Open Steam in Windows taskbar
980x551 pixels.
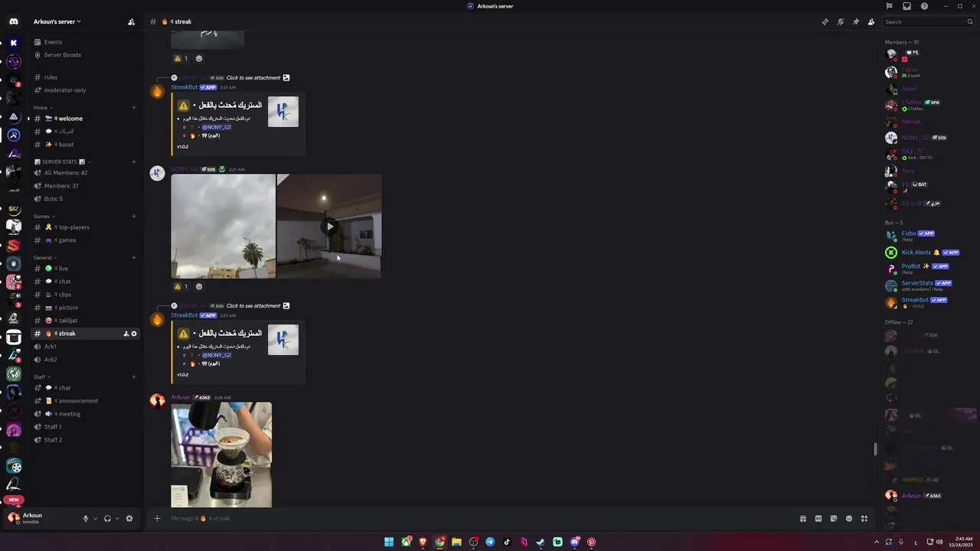pos(541,542)
